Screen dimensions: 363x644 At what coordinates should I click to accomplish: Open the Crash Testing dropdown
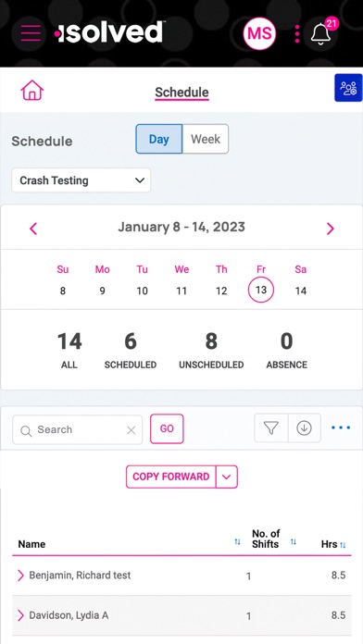[81, 180]
